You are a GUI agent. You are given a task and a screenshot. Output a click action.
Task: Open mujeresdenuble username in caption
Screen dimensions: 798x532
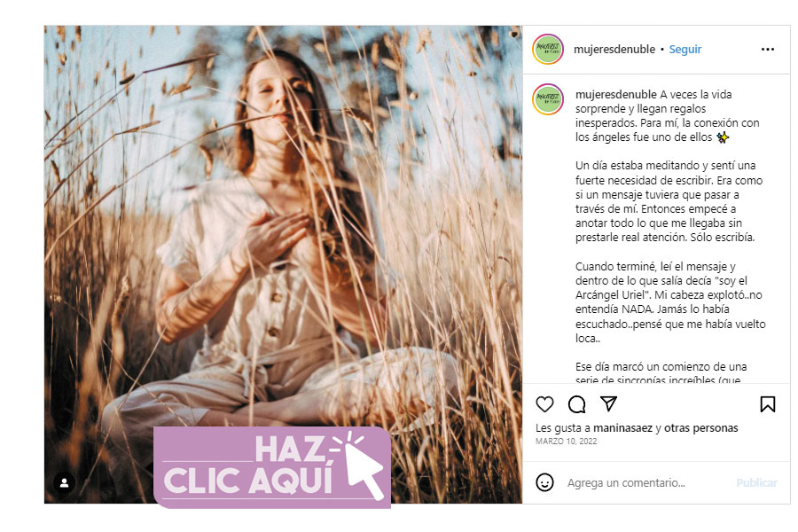[x=616, y=95]
